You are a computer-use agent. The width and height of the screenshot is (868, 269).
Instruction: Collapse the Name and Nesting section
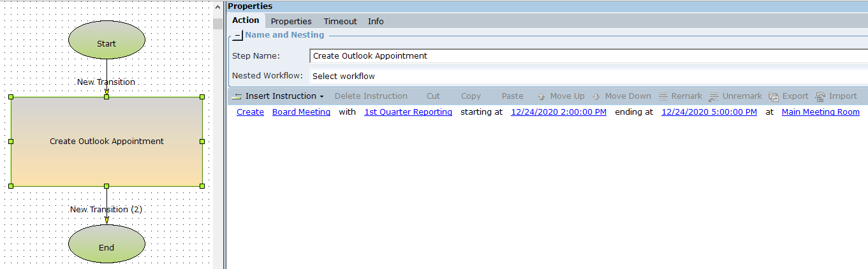[237, 36]
